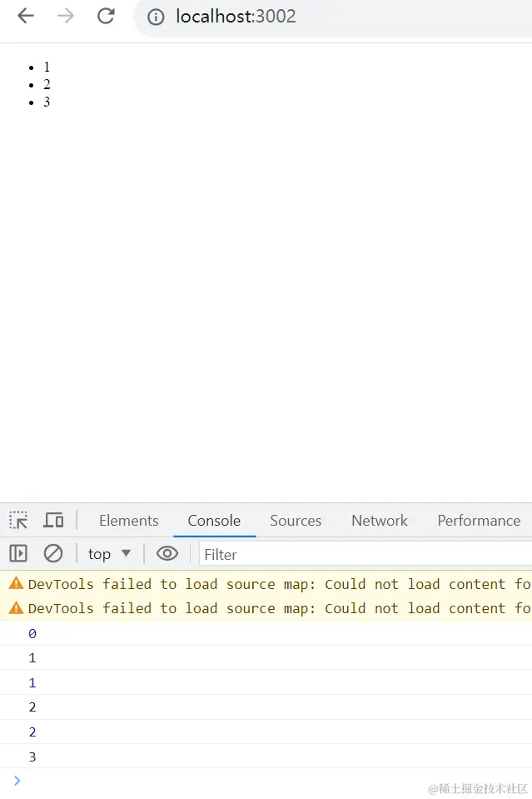The height and width of the screenshot is (799, 532).
Task: Switch to the Performance tab
Action: tap(479, 520)
